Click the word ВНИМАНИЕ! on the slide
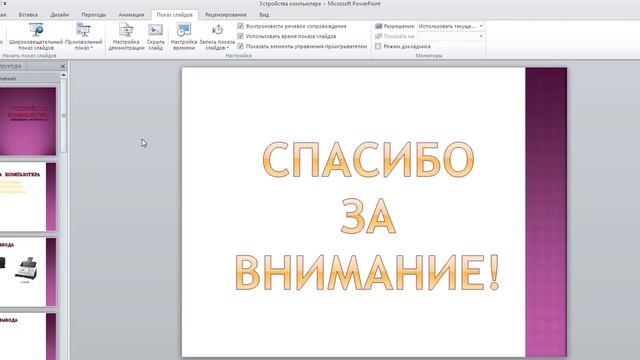 367,272
